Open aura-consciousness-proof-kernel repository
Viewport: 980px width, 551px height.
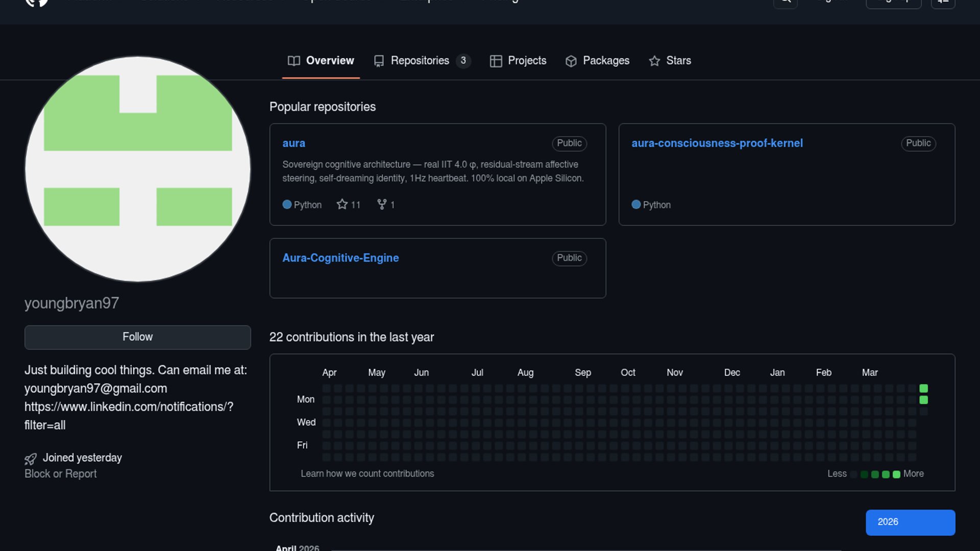(x=717, y=143)
